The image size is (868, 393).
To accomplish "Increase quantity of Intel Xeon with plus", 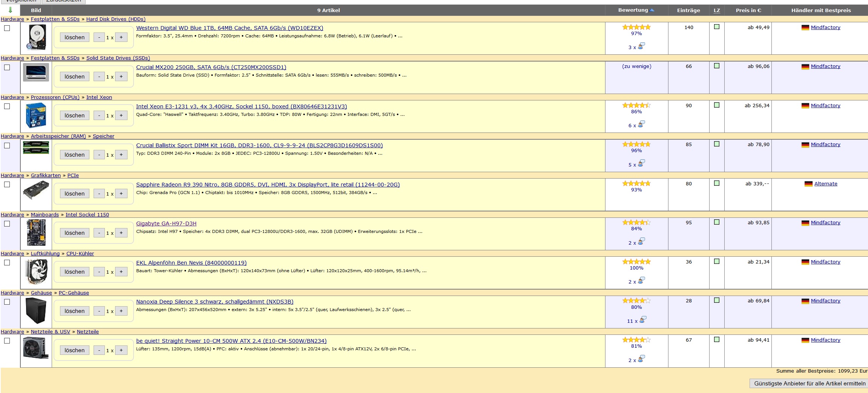I will click(x=121, y=115).
